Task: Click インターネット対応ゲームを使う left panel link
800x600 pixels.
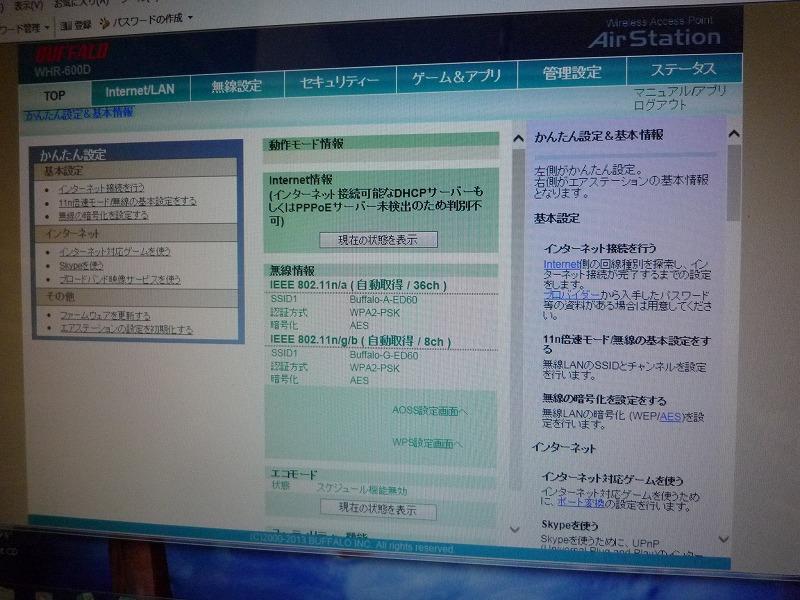Action: (x=114, y=252)
